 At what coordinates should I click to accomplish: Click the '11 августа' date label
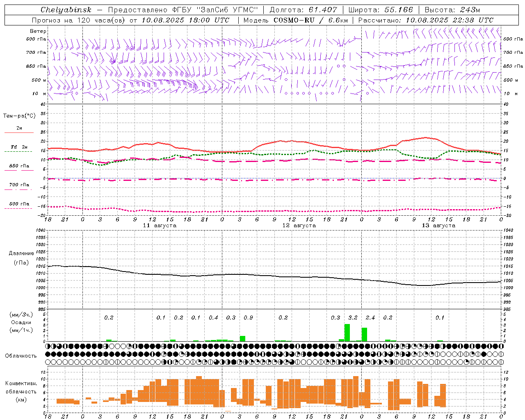click(160, 226)
